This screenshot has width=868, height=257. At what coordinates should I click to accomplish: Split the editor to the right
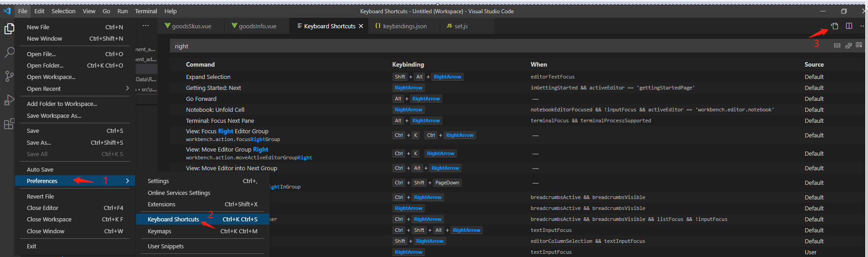click(849, 26)
